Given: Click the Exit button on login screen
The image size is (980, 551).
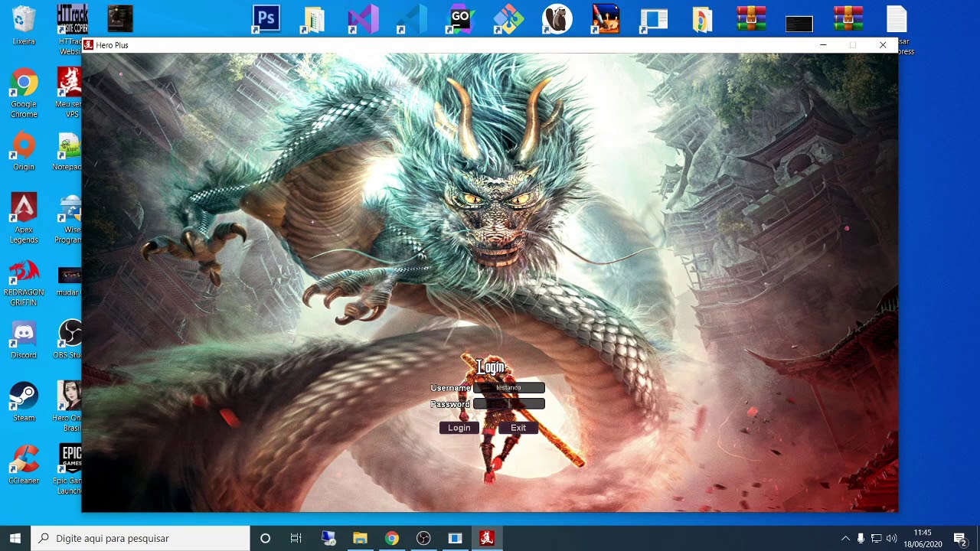Looking at the screenshot, I should (518, 428).
